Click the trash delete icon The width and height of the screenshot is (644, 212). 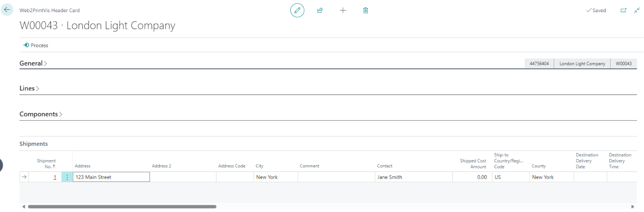point(365,10)
